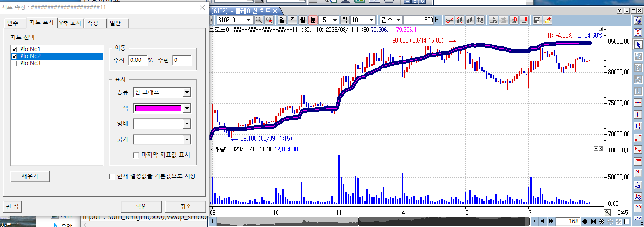The height and width of the screenshot is (227, 644).
Task: Check the 마지막 지표값 표시 checkbox
Action: (x=136, y=155)
